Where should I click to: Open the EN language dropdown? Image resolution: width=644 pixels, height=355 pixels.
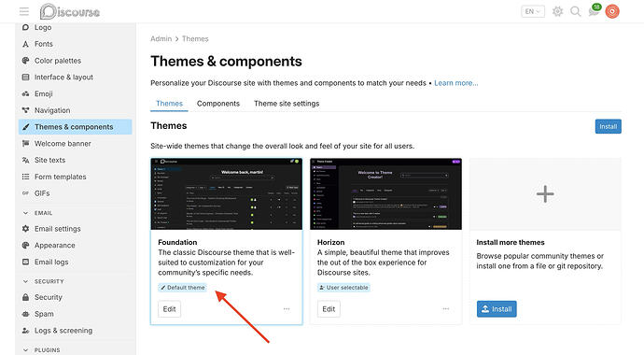(533, 11)
